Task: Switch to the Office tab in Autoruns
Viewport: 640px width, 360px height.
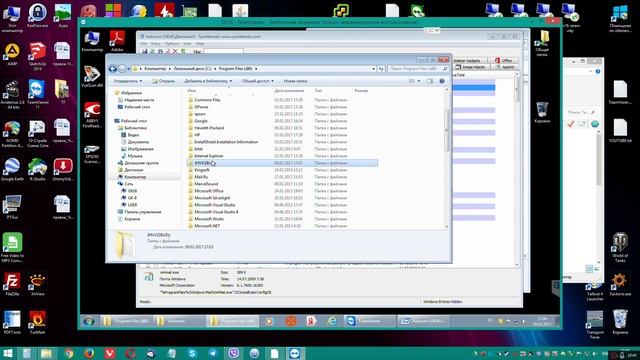Action: [x=504, y=60]
